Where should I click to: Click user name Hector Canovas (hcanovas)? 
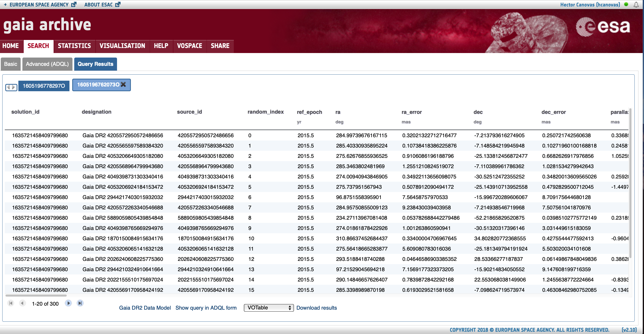(590, 5)
